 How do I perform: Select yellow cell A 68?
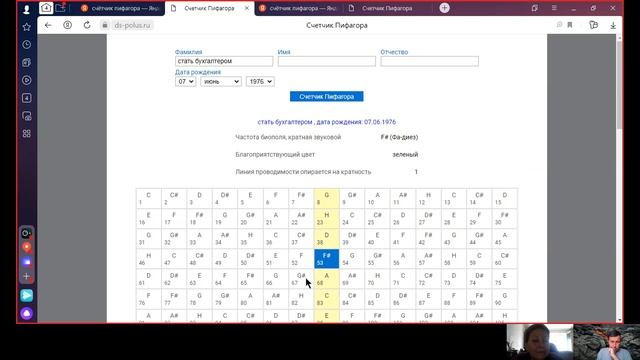coord(327,279)
